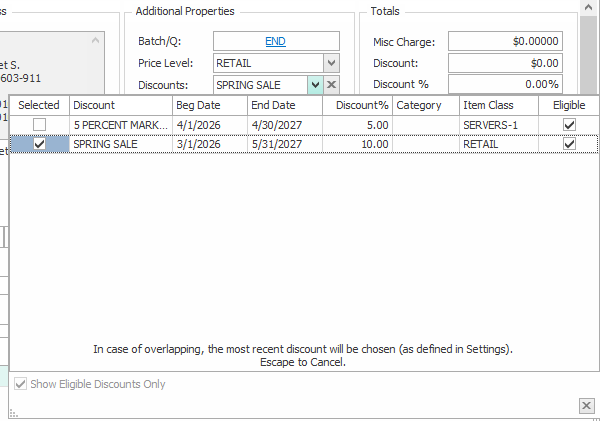The width and height of the screenshot is (600, 421).
Task: Open the END link in Batch/Q
Action: 274,41
